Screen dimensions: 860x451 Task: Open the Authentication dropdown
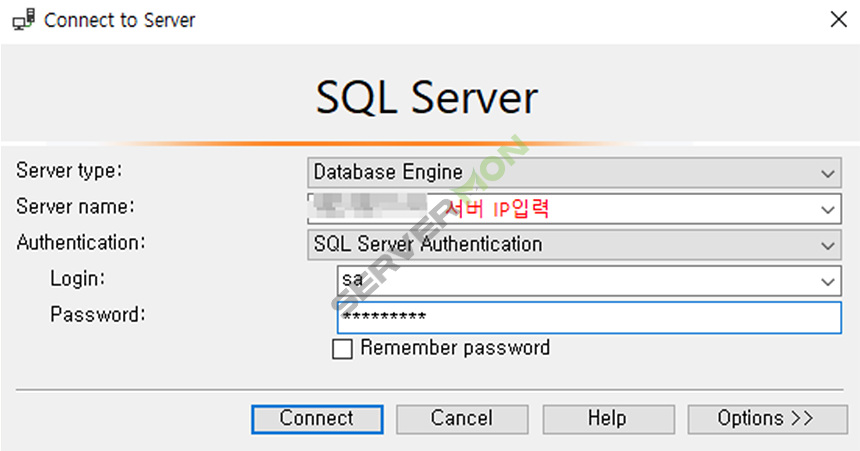[x=574, y=245]
